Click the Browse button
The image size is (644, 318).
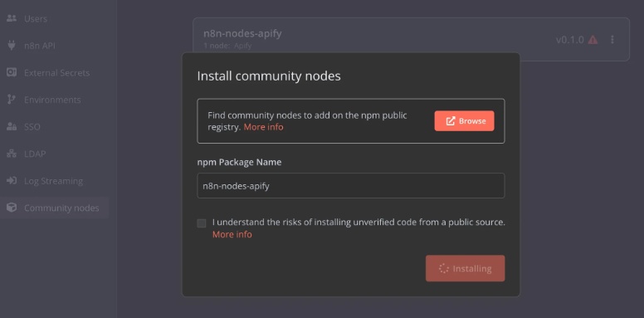pos(464,120)
